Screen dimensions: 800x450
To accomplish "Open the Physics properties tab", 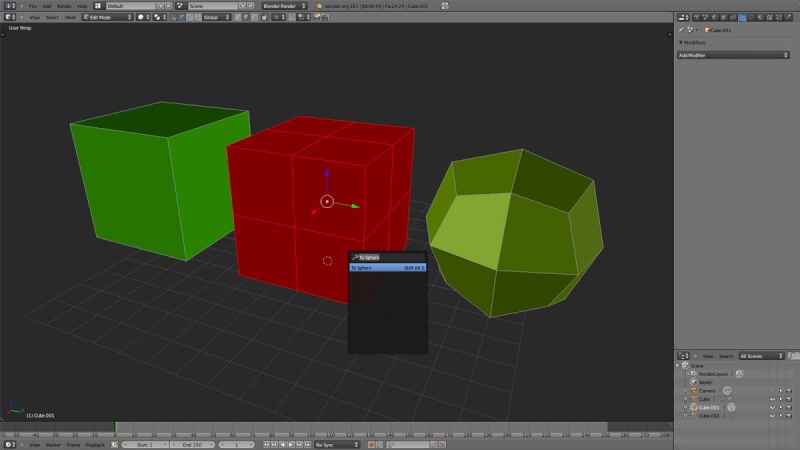I will [x=788, y=17].
